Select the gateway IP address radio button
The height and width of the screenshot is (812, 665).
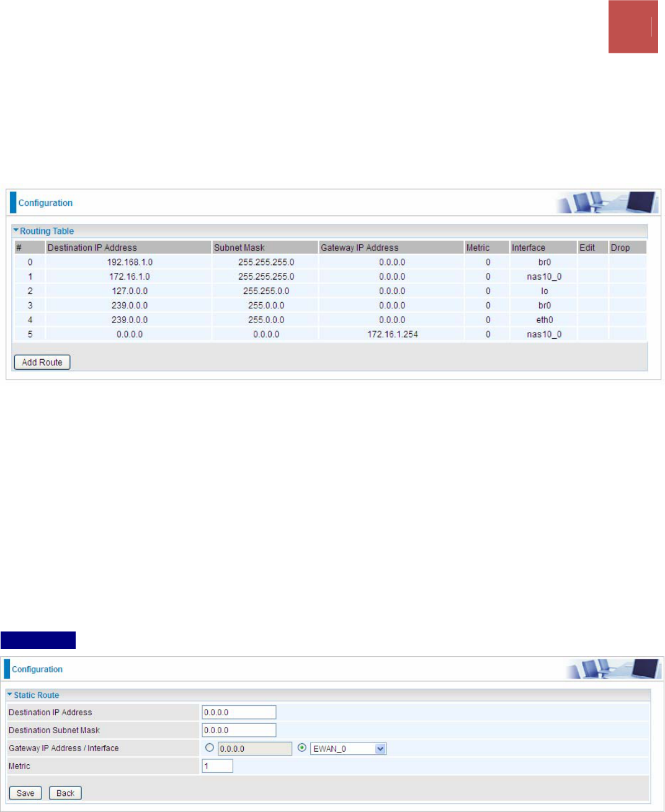(210, 747)
